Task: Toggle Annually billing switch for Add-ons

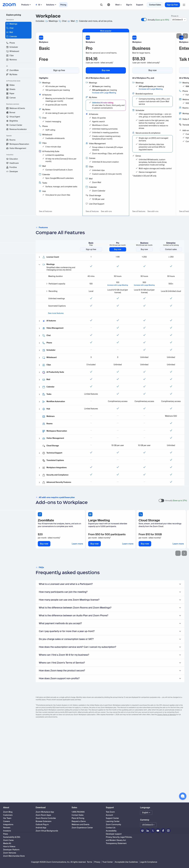Action: [x=161, y=500]
